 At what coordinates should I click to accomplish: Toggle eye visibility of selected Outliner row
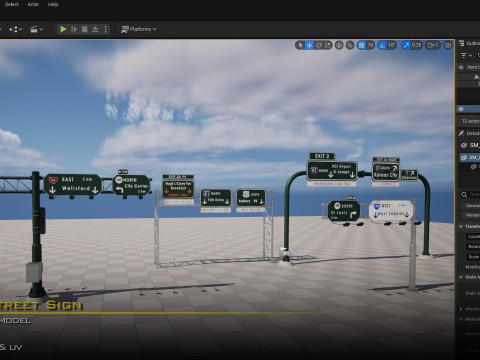coord(461,109)
